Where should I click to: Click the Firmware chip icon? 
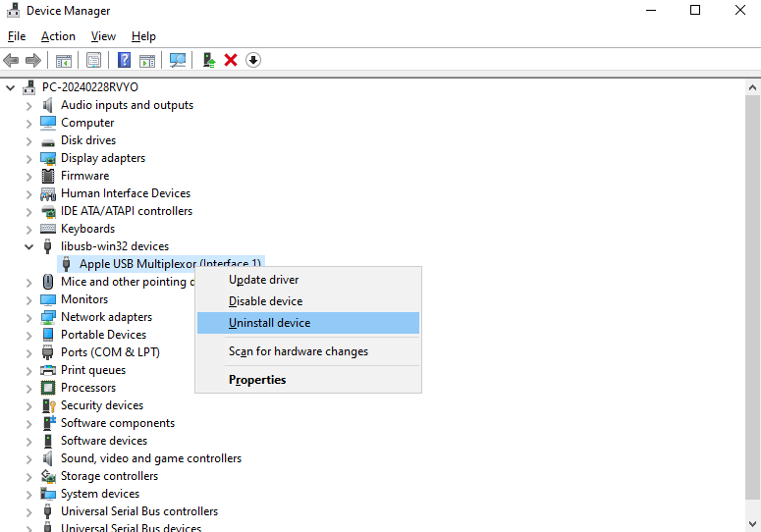(x=47, y=176)
